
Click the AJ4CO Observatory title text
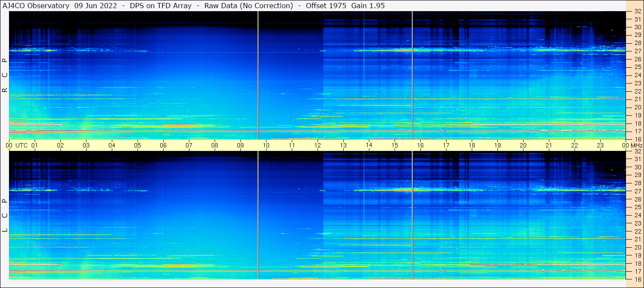(x=36, y=6)
